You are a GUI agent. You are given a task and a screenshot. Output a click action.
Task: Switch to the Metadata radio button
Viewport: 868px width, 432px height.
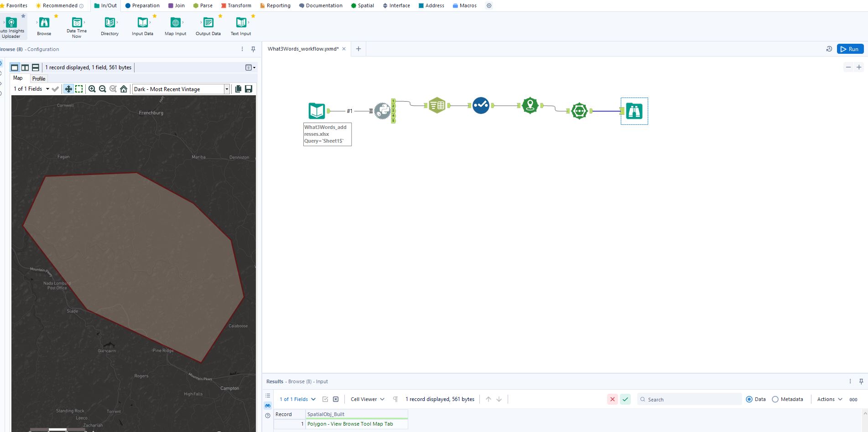775,399
